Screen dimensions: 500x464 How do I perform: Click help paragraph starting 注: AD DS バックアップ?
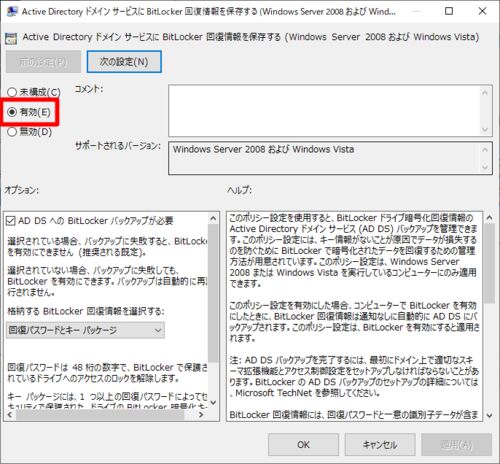coord(354,377)
